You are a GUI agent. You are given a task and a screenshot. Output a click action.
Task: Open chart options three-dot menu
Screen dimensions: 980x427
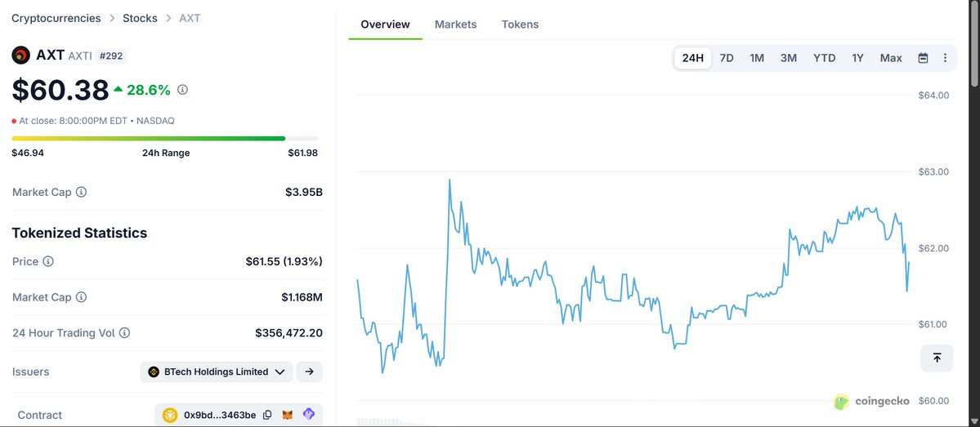point(945,58)
